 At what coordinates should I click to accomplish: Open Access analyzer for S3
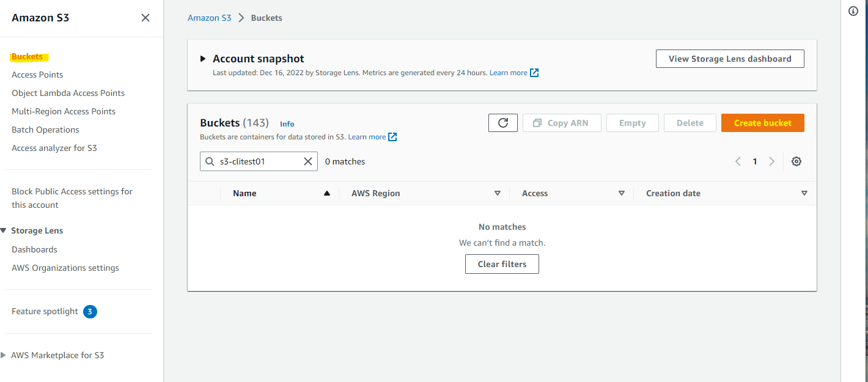(54, 147)
